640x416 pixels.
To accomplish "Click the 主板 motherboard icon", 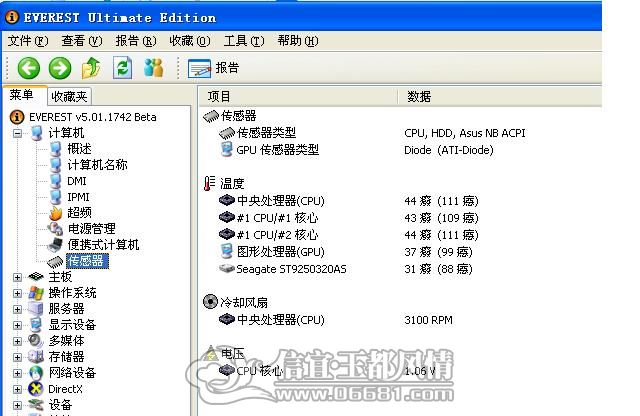I will [36, 277].
